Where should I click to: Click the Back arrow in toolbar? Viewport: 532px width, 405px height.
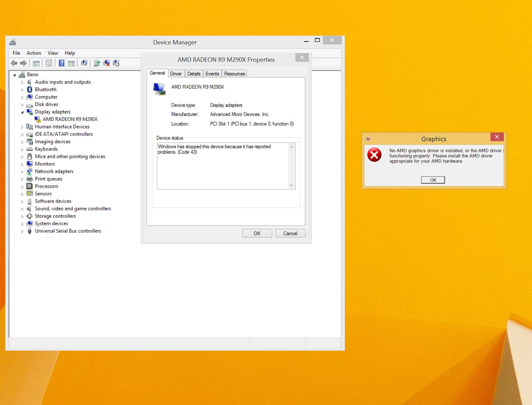pyautogui.click(x=14, y=63)
